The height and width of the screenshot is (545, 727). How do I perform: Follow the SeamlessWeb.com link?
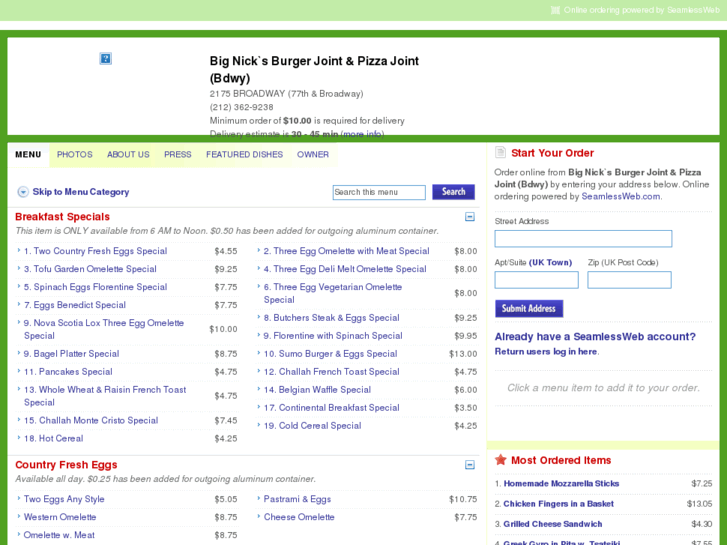[621, 196]
